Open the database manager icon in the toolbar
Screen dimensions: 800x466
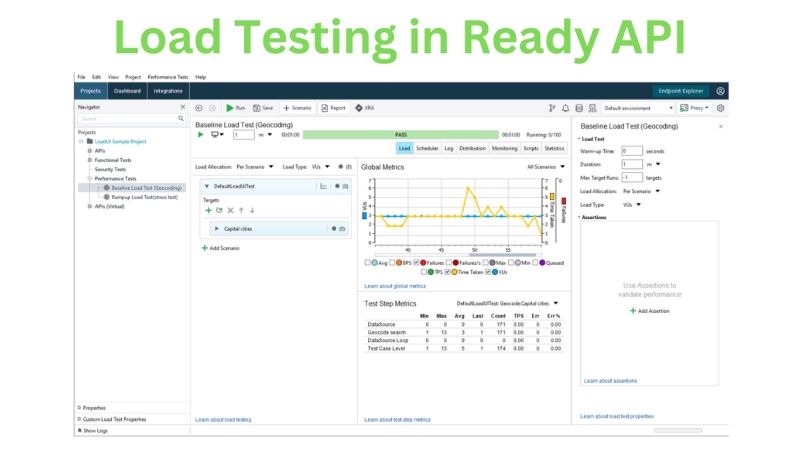click(579, 108)
